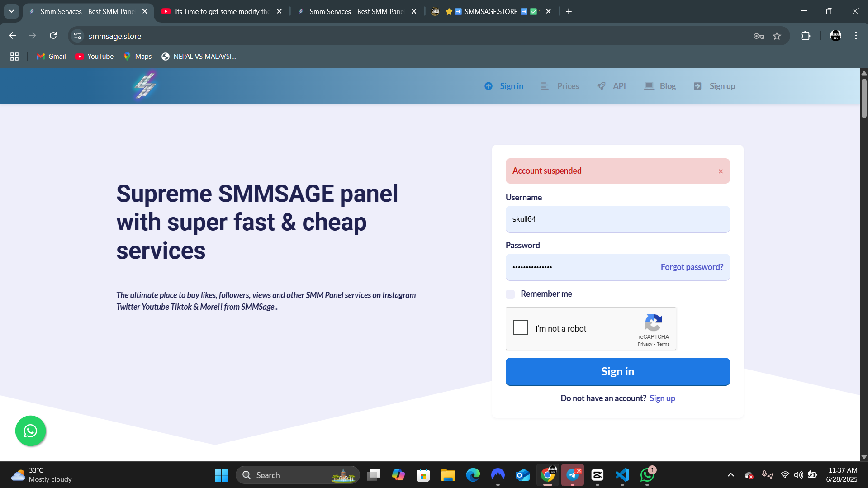Click the blue Sign in button
868x488 pixels.
[617, 371]
